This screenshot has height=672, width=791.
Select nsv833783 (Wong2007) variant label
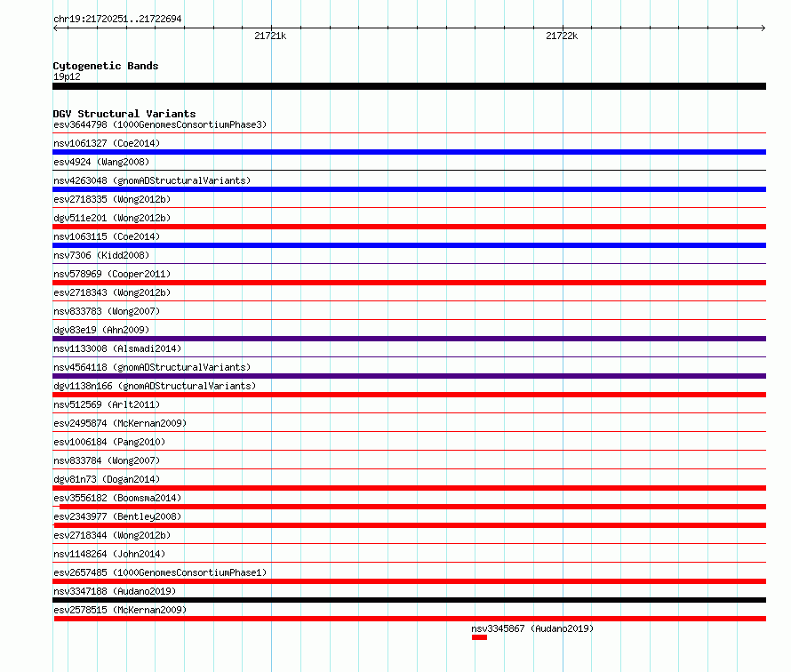(107, 311)
